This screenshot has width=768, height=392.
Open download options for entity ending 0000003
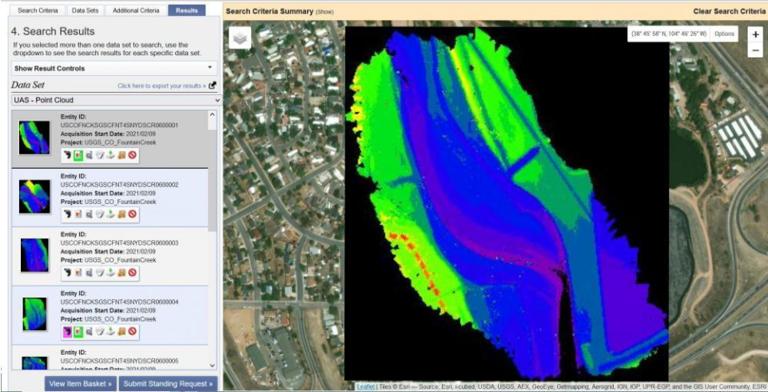point(110,272)
